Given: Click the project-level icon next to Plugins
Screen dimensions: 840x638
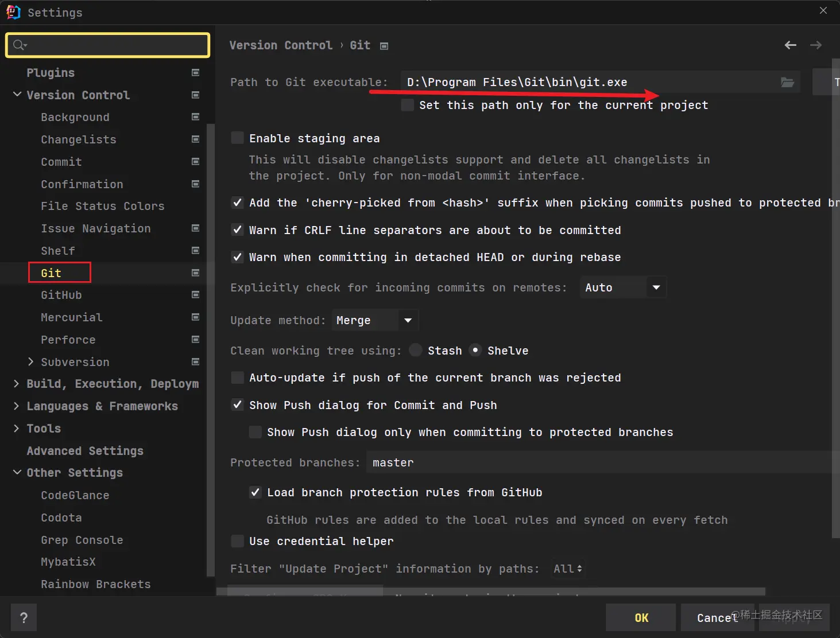Looking at the screenshot, I should 195,73.
